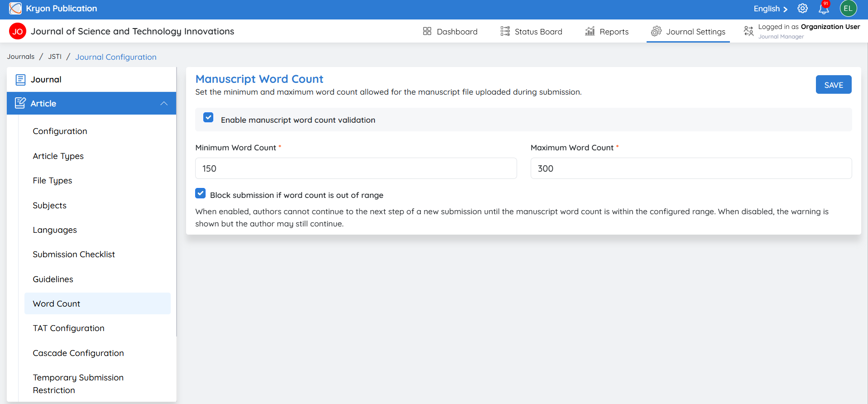Click the red JO journal badge
Viewport: 868px width, 404px height.
[18, 31]
